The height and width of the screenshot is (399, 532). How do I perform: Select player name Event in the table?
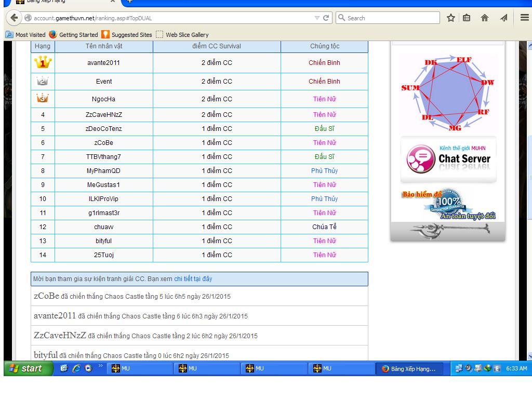tap(104, 82)
